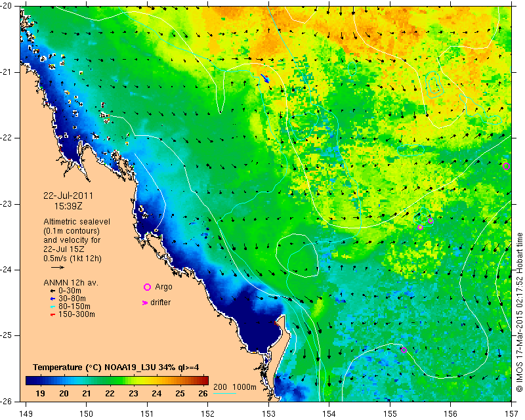
Task: Click the latitude axis label -25
Action: (7, 335)
